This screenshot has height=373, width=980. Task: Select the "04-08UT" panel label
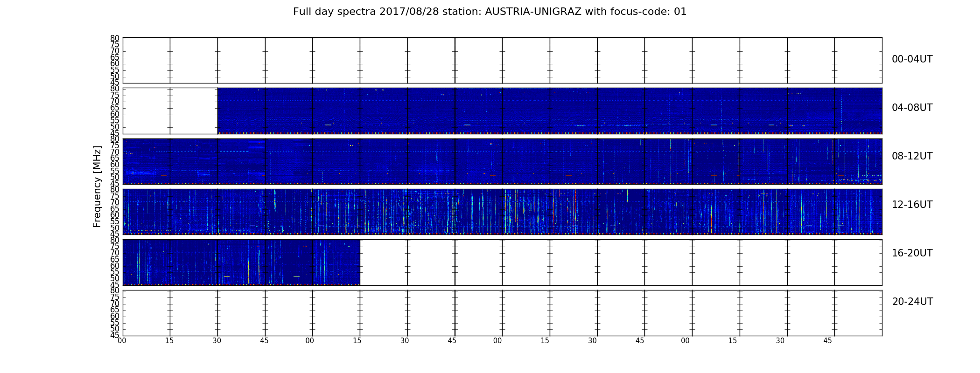tap(912, 108)
